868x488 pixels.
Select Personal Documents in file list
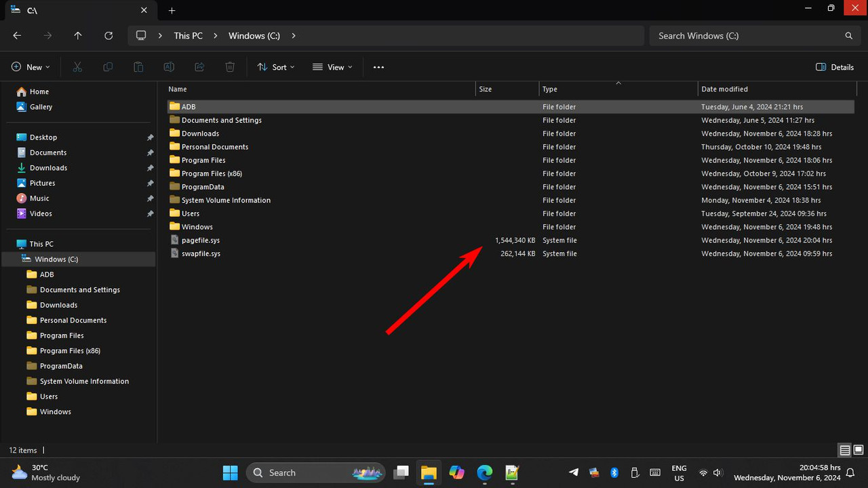tap(510, 147)
